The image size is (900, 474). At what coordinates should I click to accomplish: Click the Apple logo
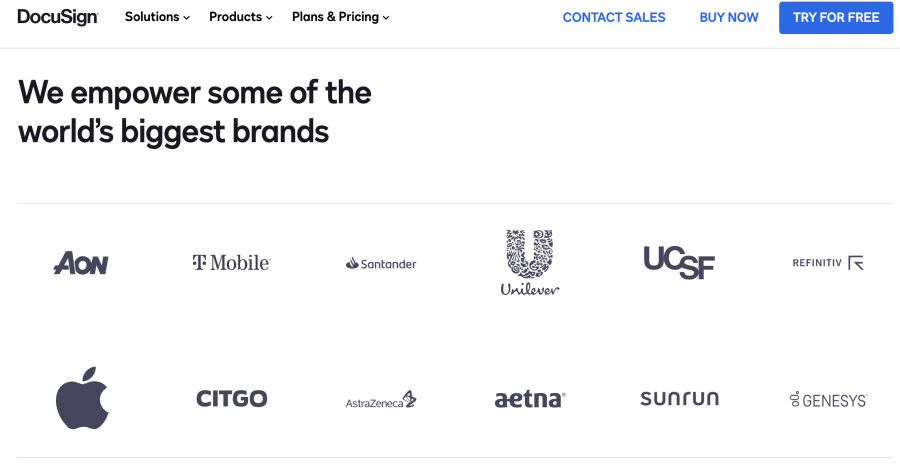[82, 398]
